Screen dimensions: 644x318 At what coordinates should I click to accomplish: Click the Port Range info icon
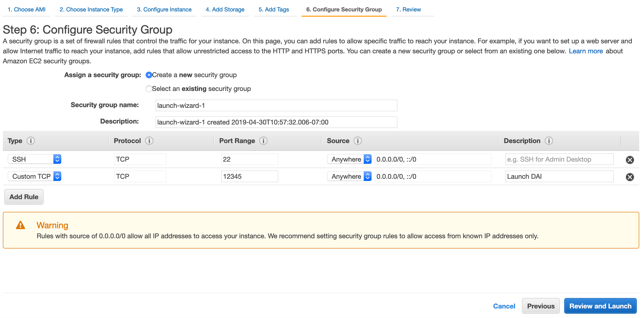(263, 141)
